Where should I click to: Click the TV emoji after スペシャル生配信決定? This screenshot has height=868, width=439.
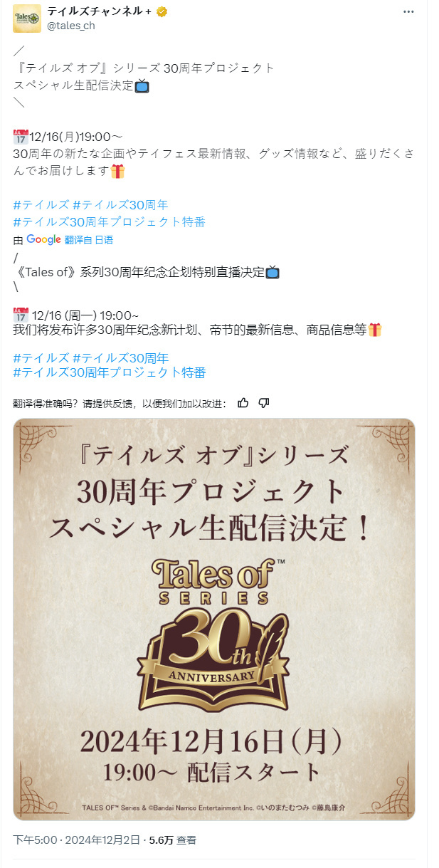pyautogui.click(x=142, y=86)
